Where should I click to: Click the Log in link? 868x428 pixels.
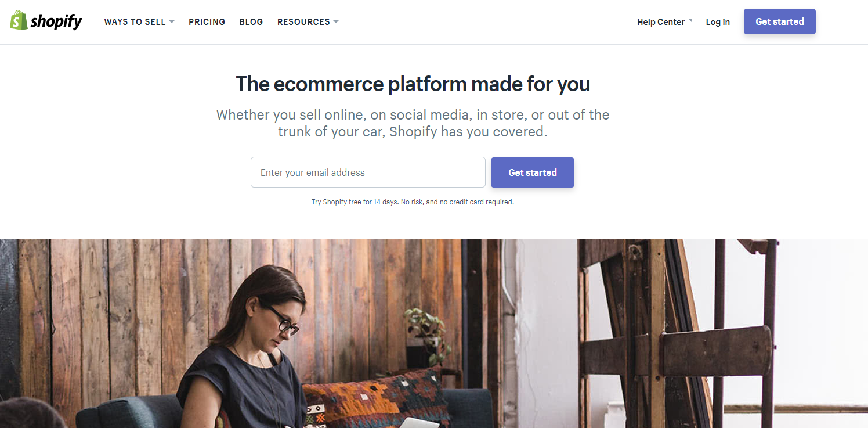(x=718, y=22)
